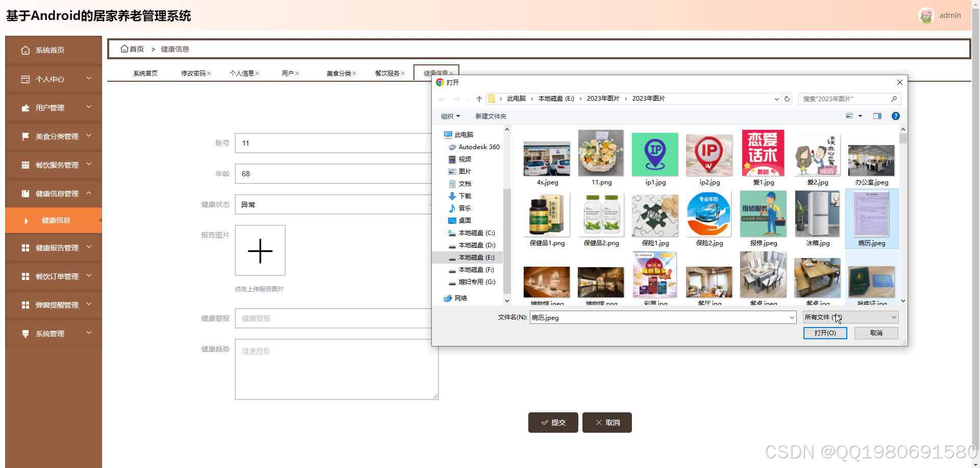Click the search magnifier in the dialog
This screenshot has width=980, height=468.
[x=894, y=99]
